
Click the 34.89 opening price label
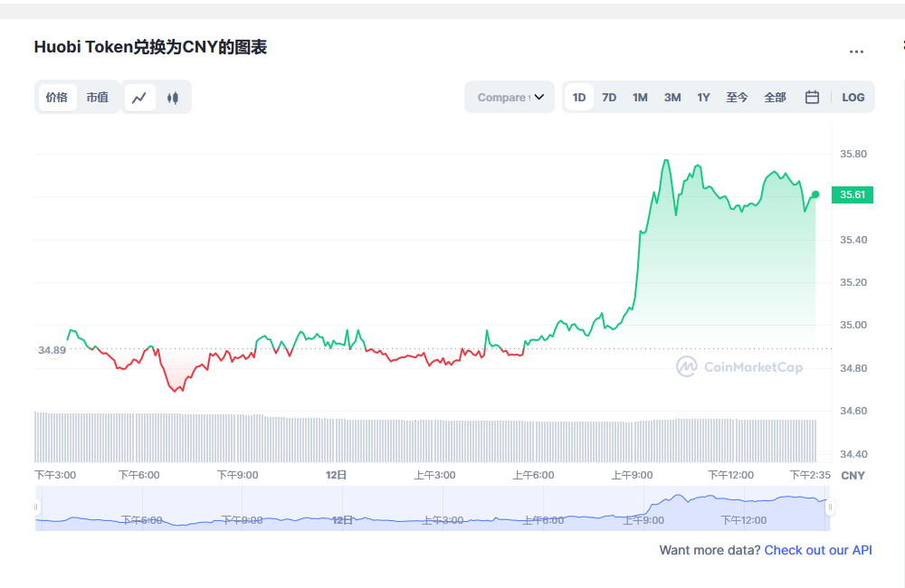pyautogui.click(x=52, y=350)
